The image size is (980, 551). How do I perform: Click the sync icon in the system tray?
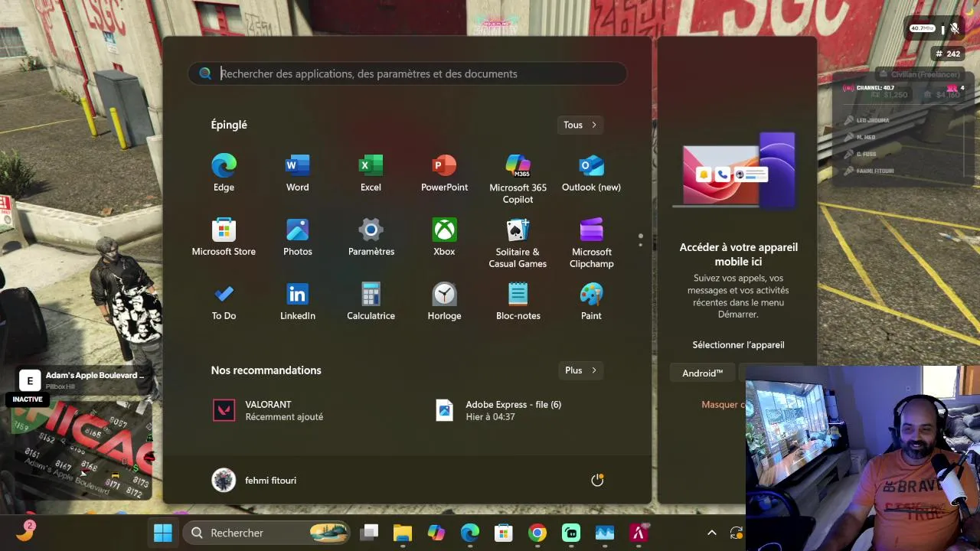737,533
